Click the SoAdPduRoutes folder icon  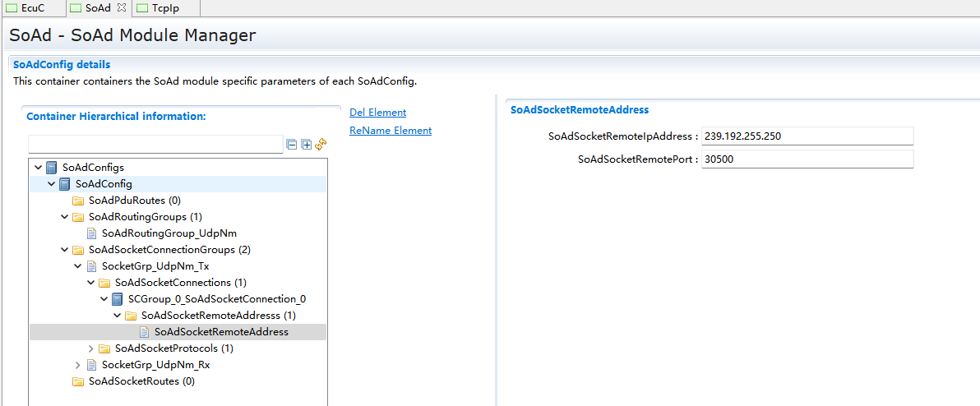coord(78,201)
